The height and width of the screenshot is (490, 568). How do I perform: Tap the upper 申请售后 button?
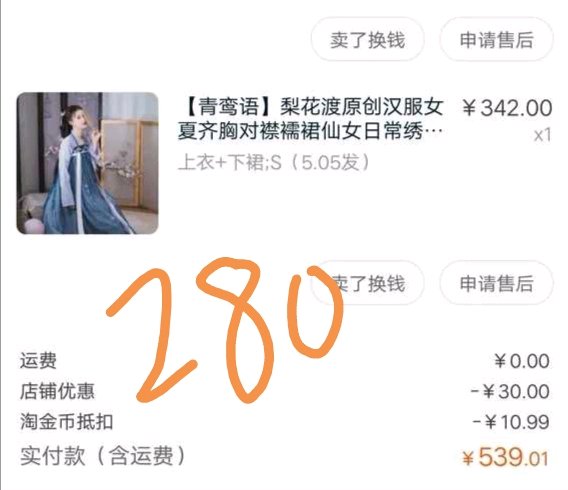tap(496, 39)
